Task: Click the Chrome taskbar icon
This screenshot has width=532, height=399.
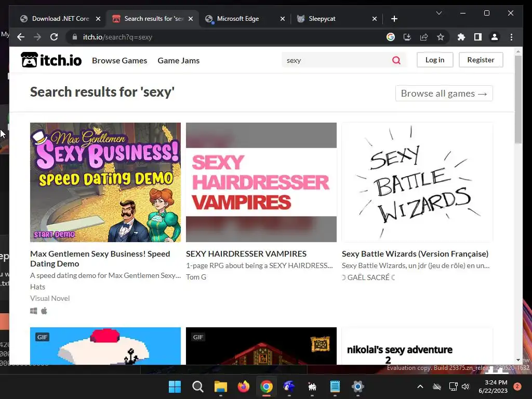Action: click(267, 387)
